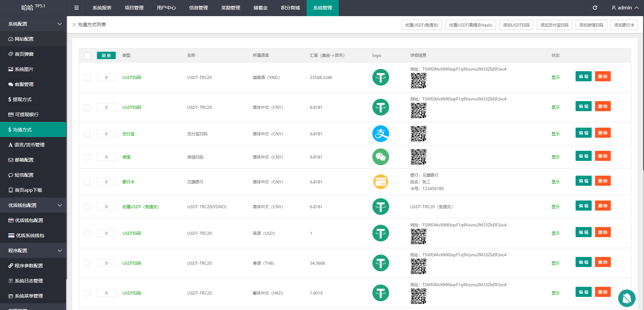Click the sidebar collapse hamburger icon
Screen dimensions: 644x310
[x=76, y=8]
